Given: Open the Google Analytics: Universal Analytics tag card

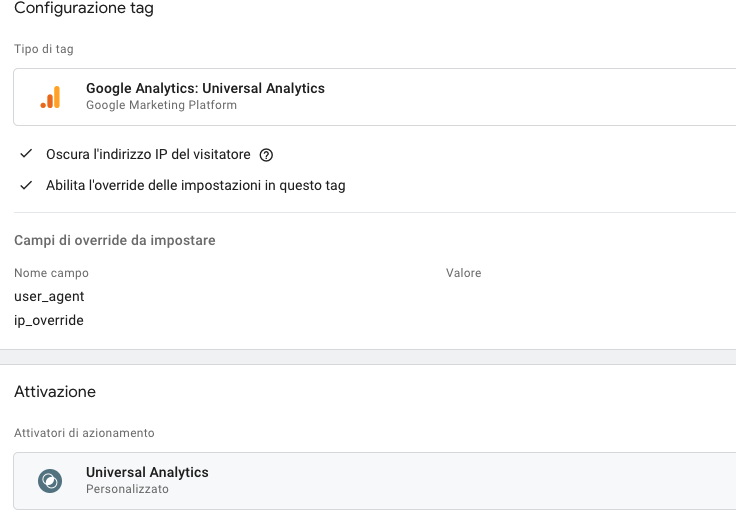Looking at the screenshot, I should tap(375, 97).
